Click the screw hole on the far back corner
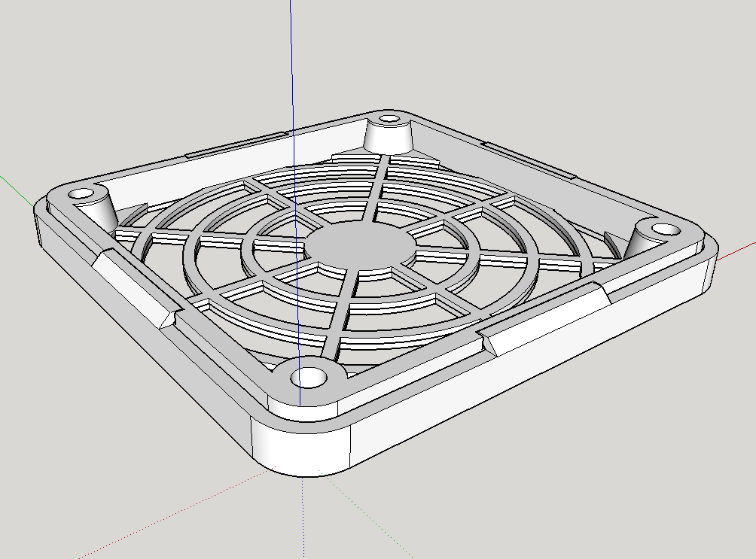 coord(389,118)
